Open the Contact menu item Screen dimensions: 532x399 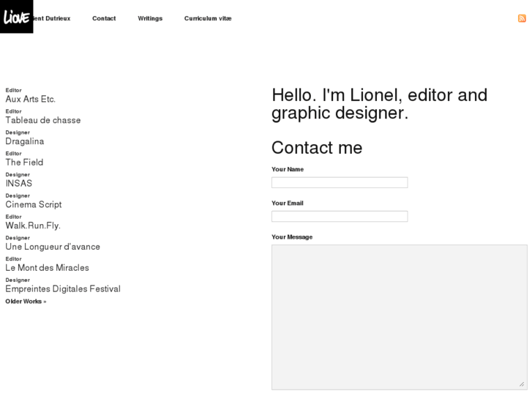(x=104, y=18)
